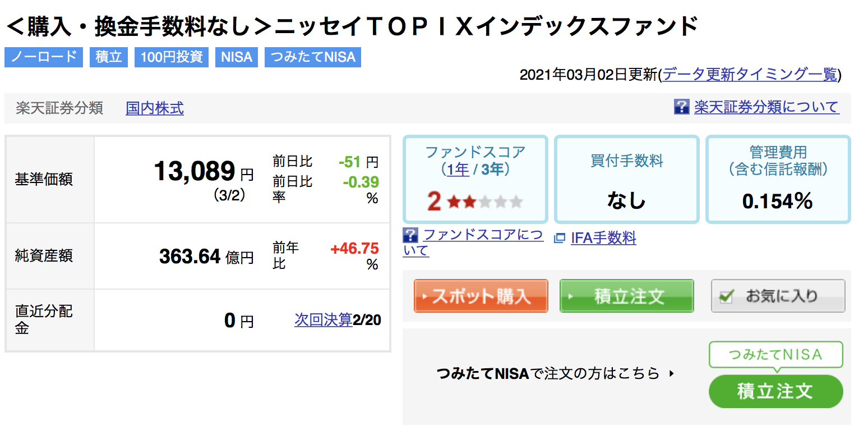Select the 積立 tag

(x=109, y=57)
